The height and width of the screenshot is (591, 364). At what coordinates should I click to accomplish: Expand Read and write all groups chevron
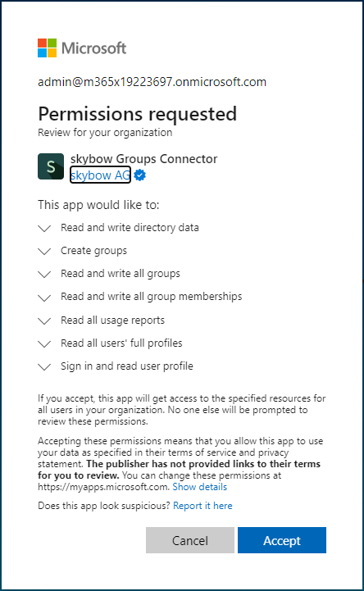pos(44,274)
